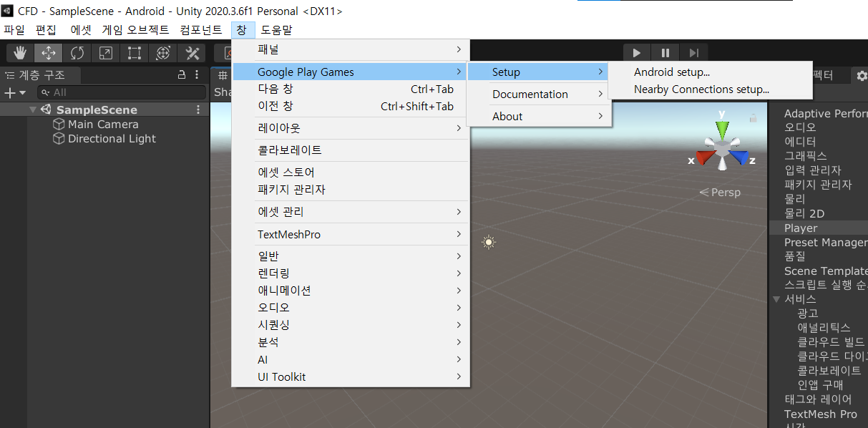This screenshot has width=868, height=428.
Task: Choose 이전 창 in the window menu
Action: coord(351,106)
